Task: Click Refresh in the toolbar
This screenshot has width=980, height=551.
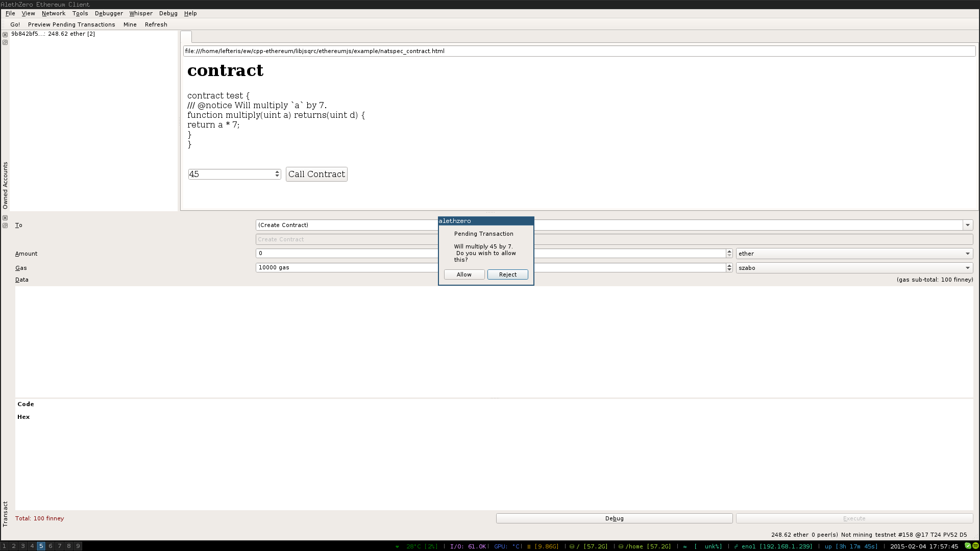Action: [156, 24]
